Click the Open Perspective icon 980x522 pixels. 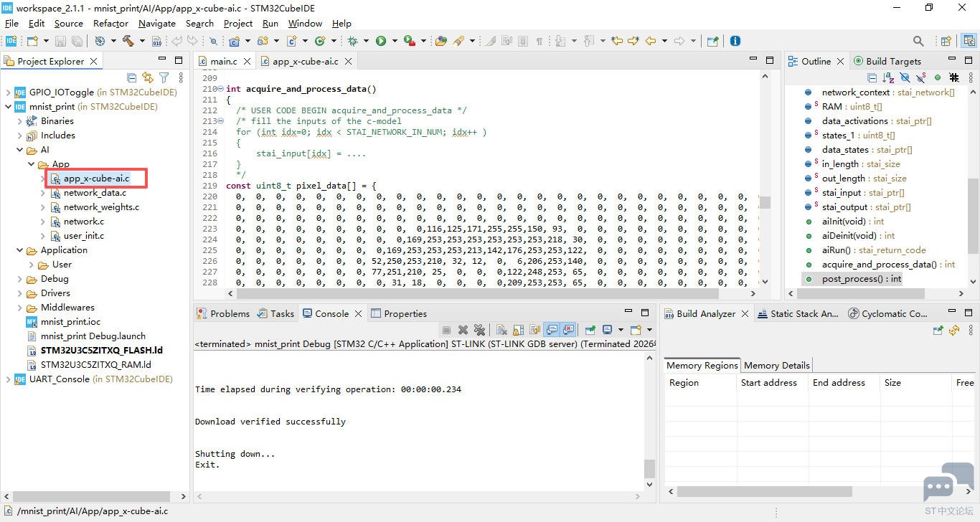point(946,41)
